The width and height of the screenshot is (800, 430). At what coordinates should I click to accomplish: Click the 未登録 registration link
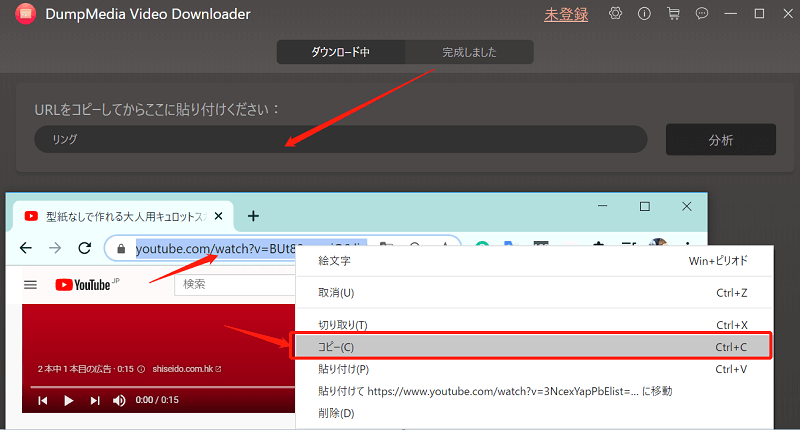click(566, 14)
